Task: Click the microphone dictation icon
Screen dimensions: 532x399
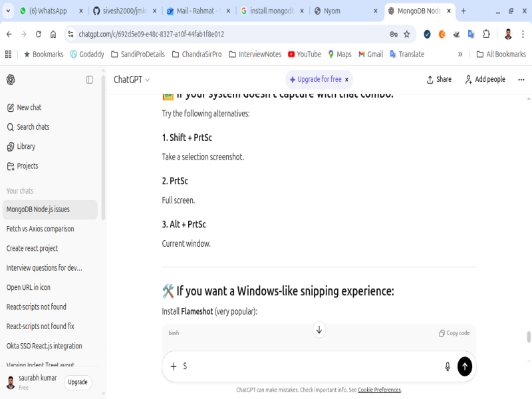Action: click(x=448, y=366)
